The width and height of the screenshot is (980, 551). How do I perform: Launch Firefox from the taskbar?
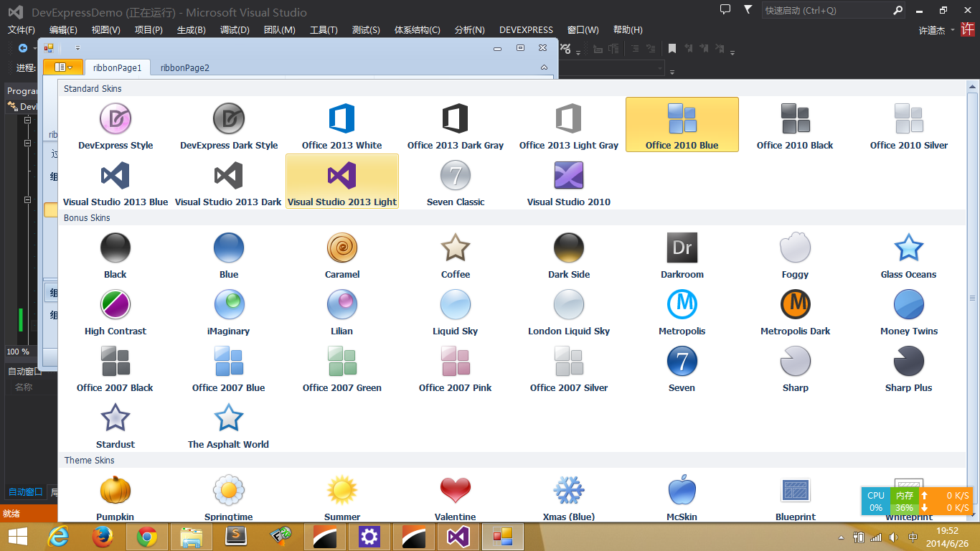pos(103,537)
